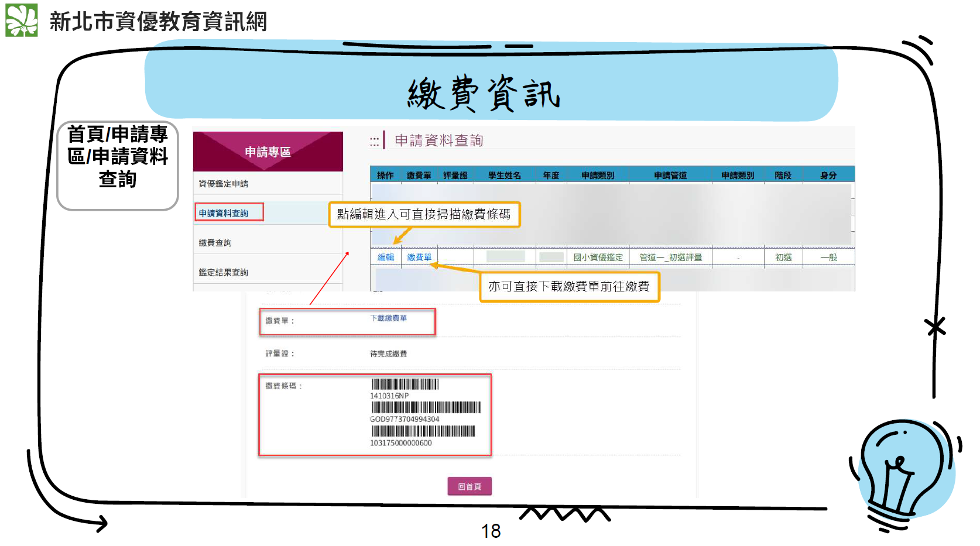
Task: Click the first barcode above 1410316NP
Action: (405, 384)
